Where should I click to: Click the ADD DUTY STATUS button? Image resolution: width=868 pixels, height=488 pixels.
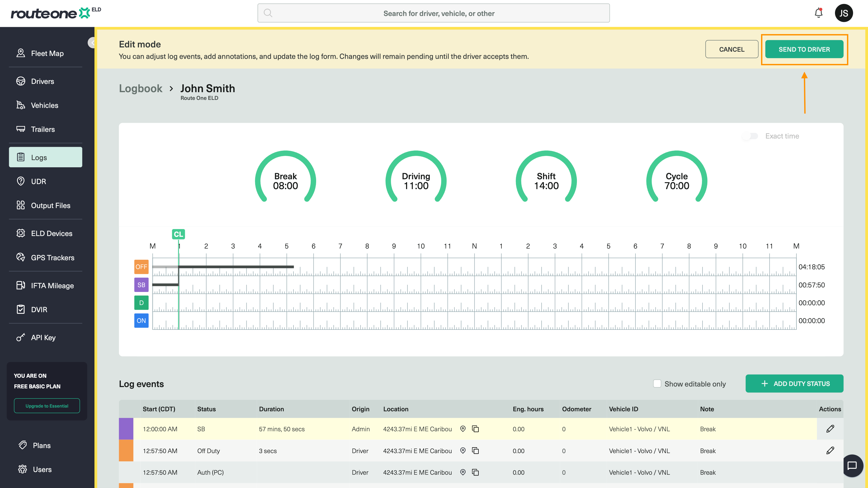point(794,384)
